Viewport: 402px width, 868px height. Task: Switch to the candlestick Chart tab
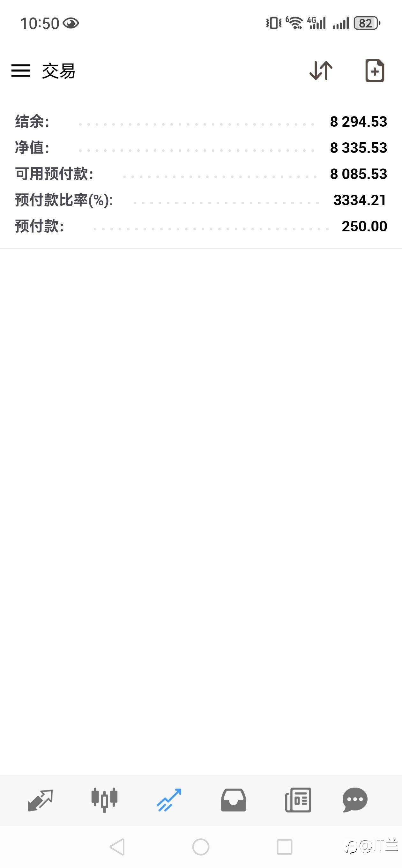(104, 800)
